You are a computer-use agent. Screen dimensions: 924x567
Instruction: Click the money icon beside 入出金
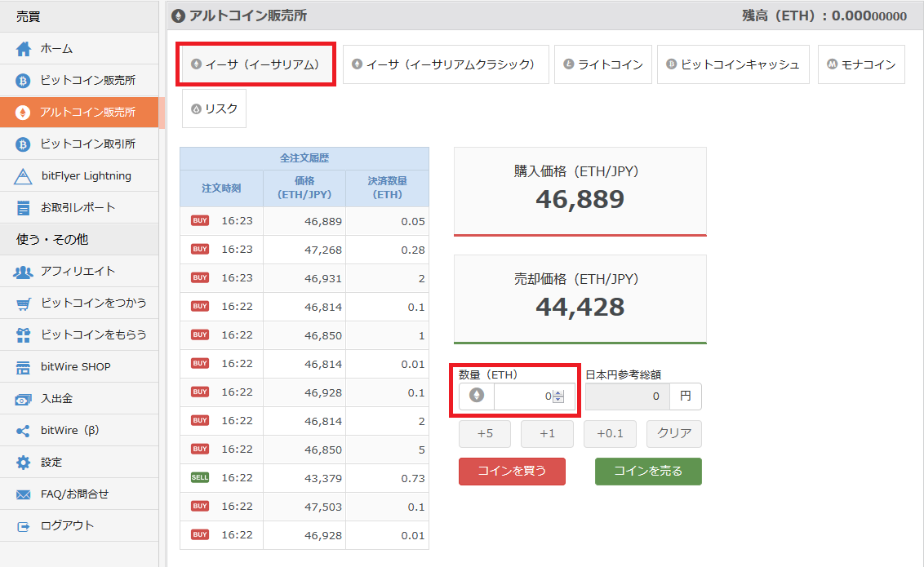(23, 399)
